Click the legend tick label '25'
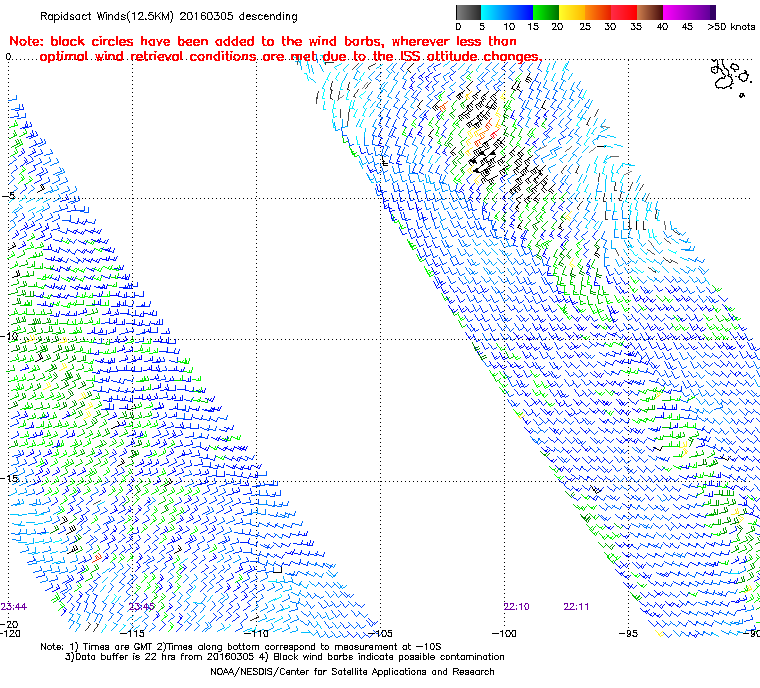The height and width of the screenshot is (688, 760). (x=585, y=27)
